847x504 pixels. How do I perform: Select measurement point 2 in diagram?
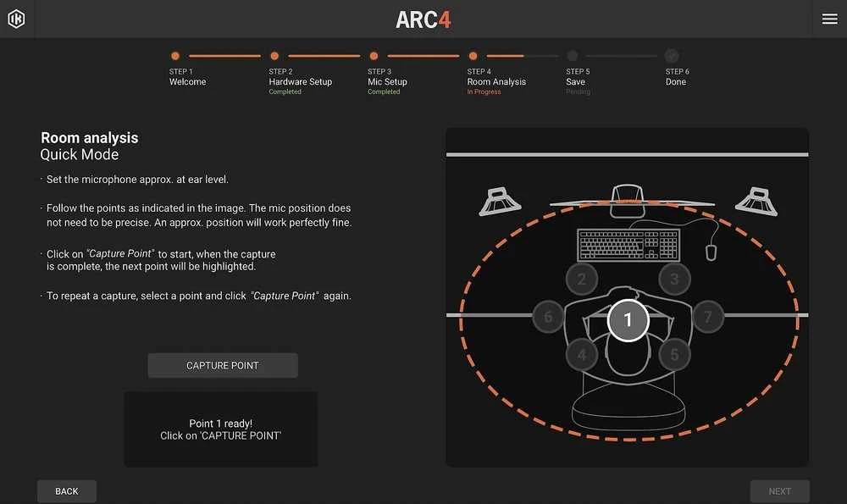point(582,280)
